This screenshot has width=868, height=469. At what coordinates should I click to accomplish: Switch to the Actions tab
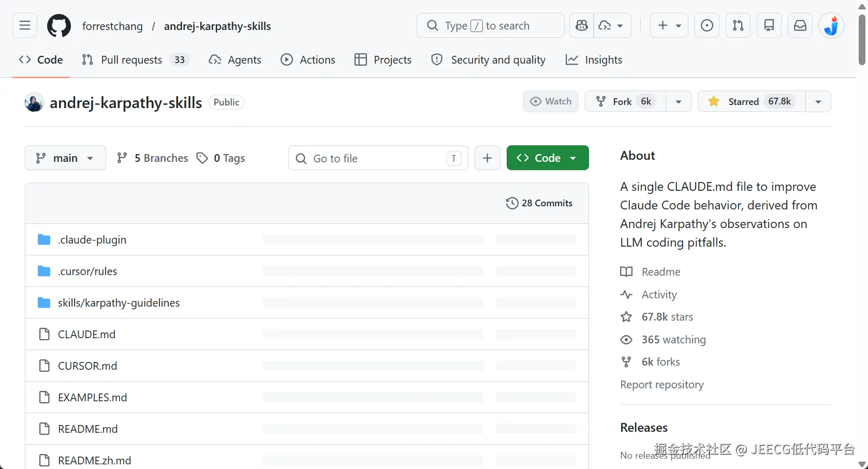pos(308,59)
